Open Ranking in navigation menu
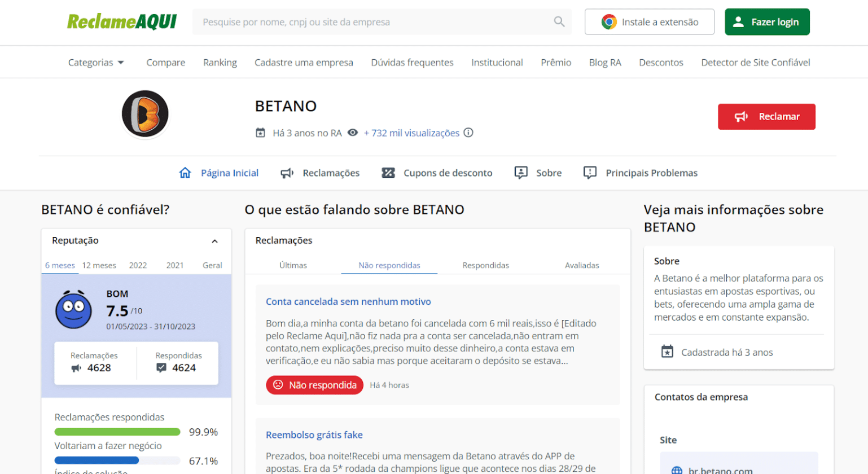868x474 pixels. [x=220, y=63]
